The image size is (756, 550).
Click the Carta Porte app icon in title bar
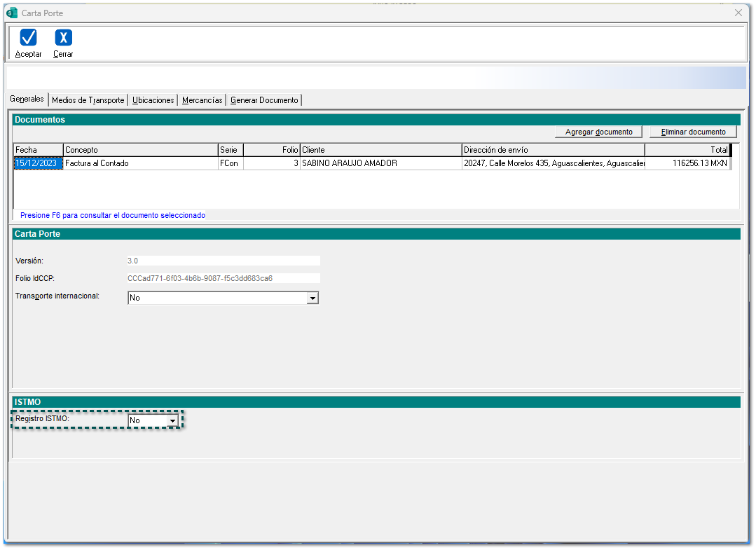pos(12,13)
